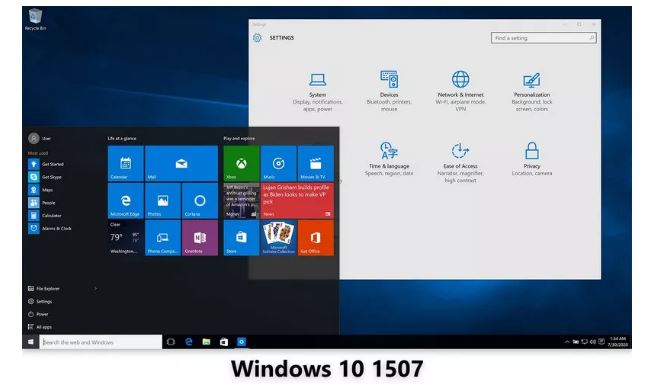Open Network & Internet settings
Image resolution: width=651 pixels, height=385 pixels.
coord(460,91)
